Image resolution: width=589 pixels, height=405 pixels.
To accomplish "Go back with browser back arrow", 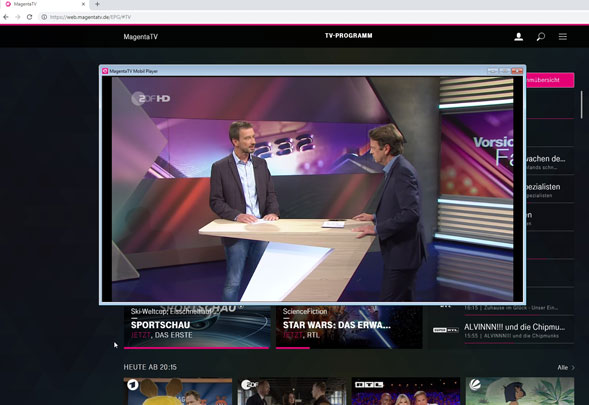I will coord(6,17).
